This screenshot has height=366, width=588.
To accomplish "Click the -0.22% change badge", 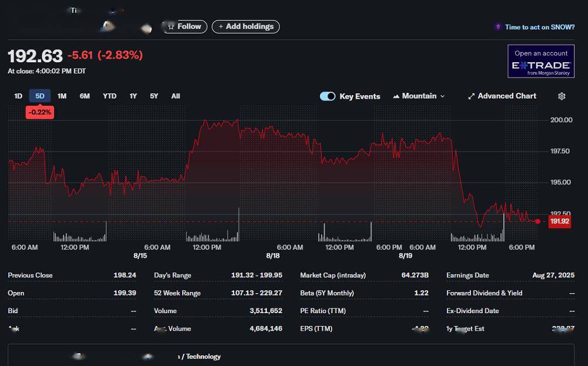I will pos(40,112).
